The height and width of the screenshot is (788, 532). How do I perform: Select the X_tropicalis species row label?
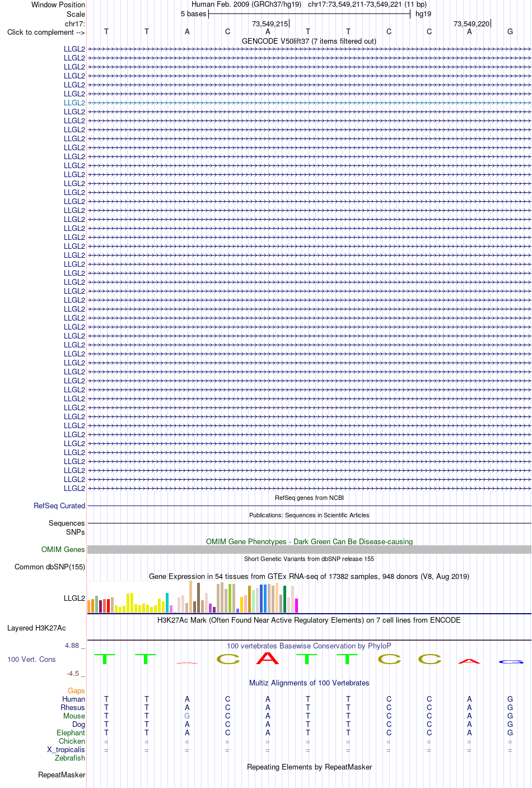[66, 749]
